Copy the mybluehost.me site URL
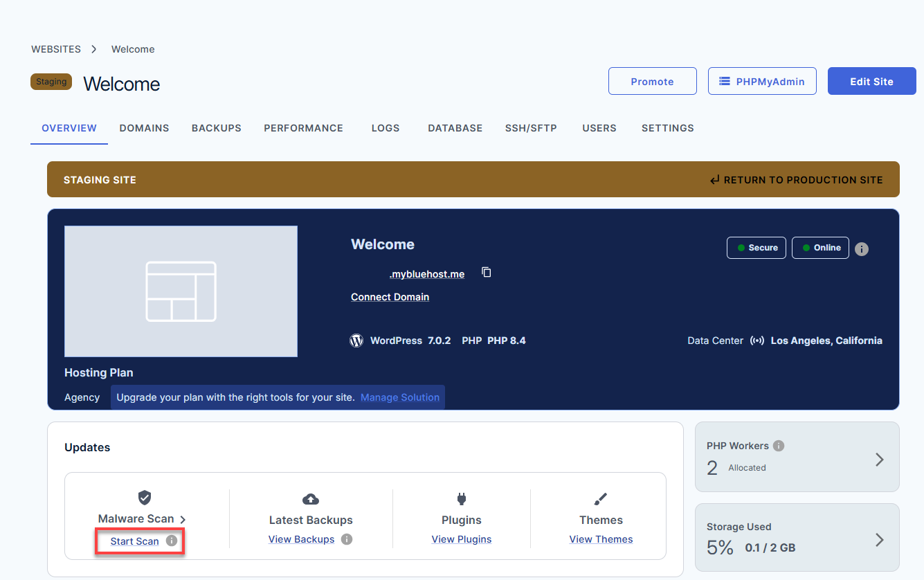Screen dimensions: 924x580 (487, 273)
